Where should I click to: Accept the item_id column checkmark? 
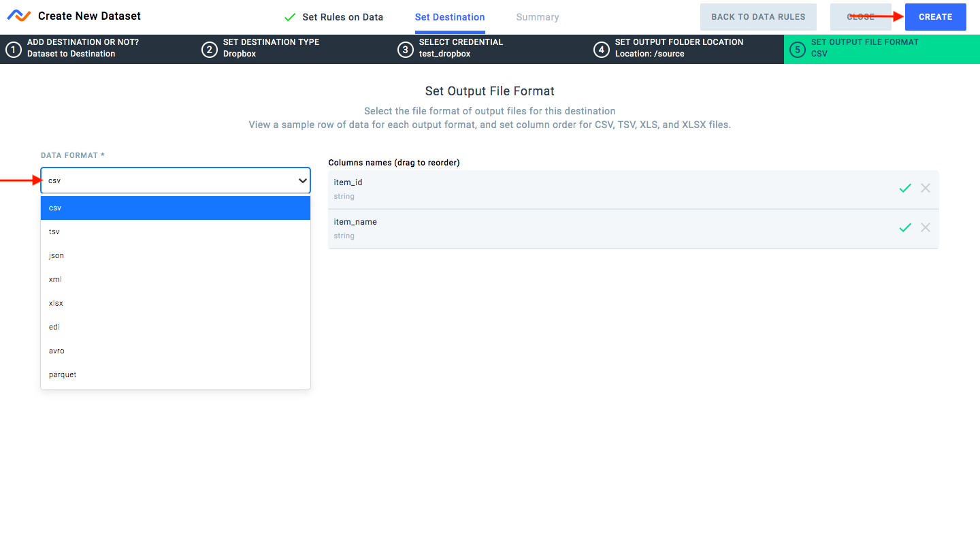905,189
